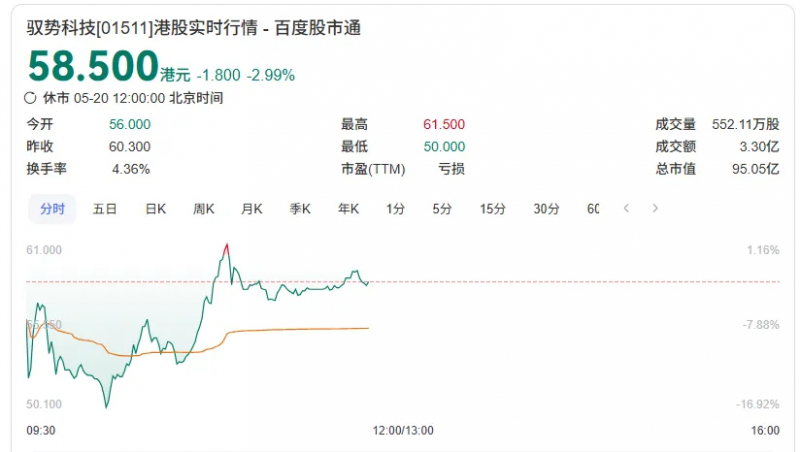800x452 pixels.
Task: Click the 休市 market status circle icon
Action: (x=30, y=98)
